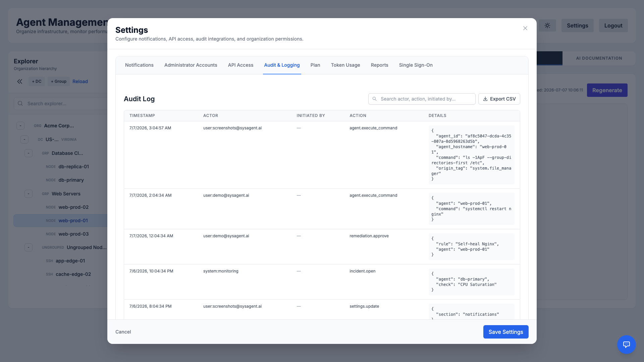Image resolution: width=644 pixels, height=362 pixels.
Task: Click the Regenerate button
Action: tap(607, 90)
